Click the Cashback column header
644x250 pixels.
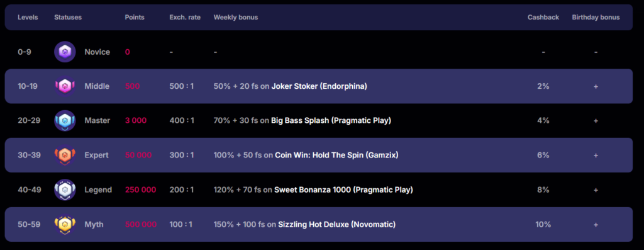click(x=543, y=17)
